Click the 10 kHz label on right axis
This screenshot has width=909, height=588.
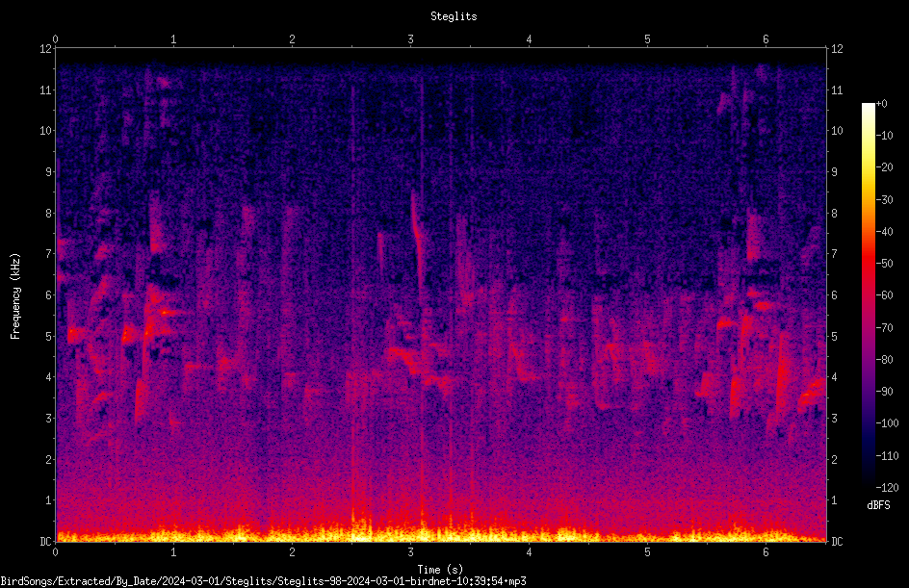[x=837, y=131]
